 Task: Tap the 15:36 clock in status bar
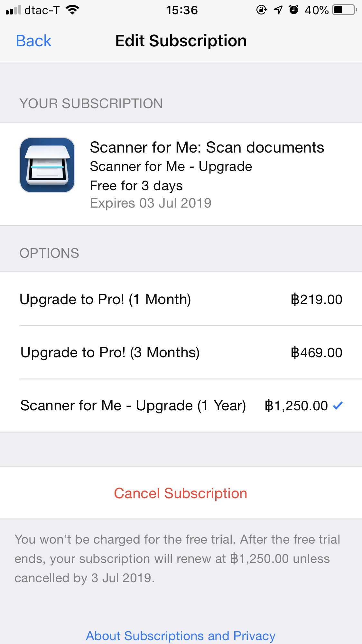pyautogui.click(x=182, y=10)
